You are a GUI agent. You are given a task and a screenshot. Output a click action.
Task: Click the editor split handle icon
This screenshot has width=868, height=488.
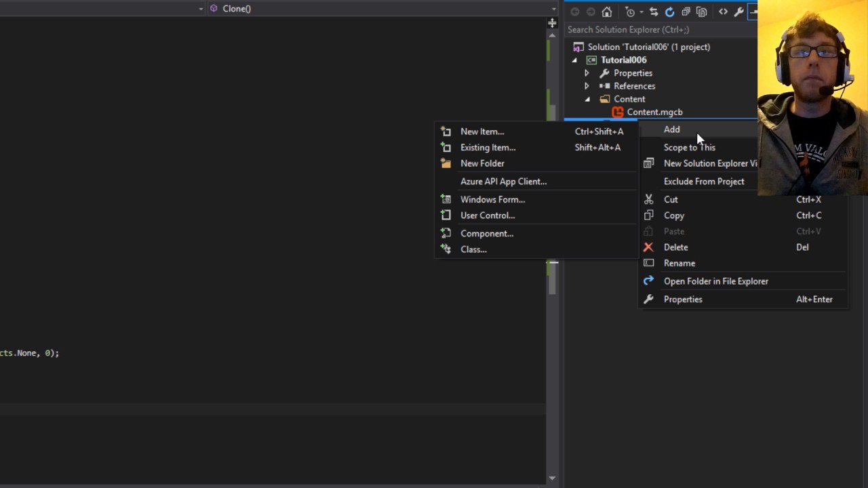(552, 23)
